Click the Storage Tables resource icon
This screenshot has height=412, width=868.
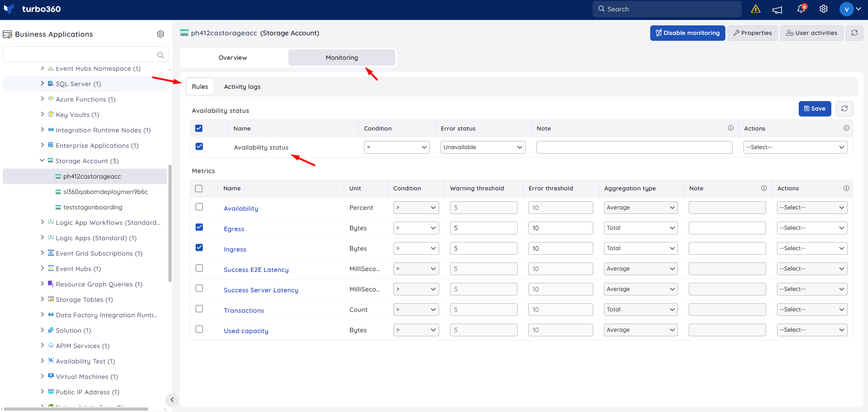click(51, 299)
